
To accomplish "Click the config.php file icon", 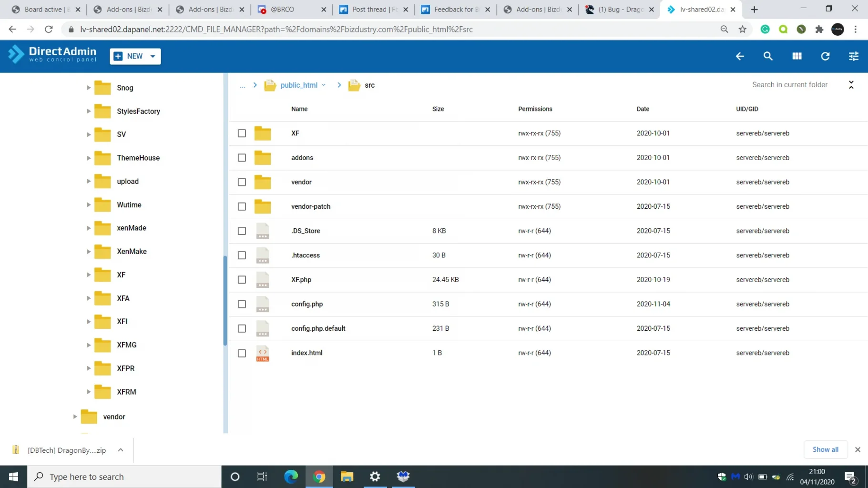I will coord(263,304).
